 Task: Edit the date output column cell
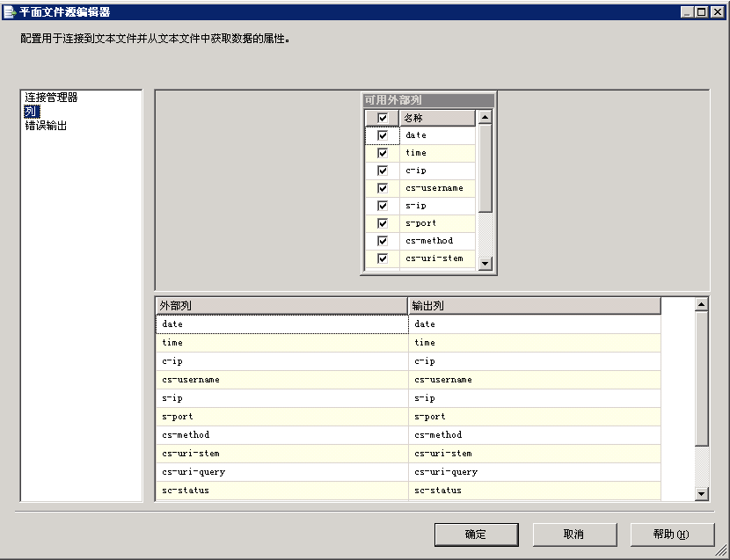[535, 324]
